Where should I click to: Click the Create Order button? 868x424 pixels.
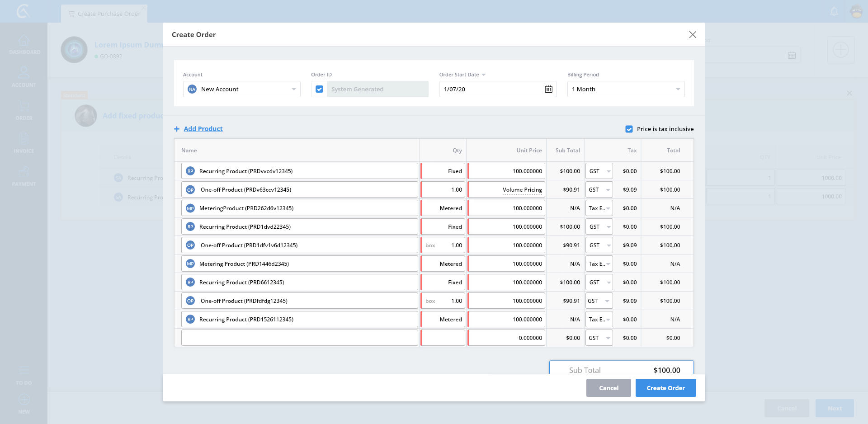coord(665,388)
